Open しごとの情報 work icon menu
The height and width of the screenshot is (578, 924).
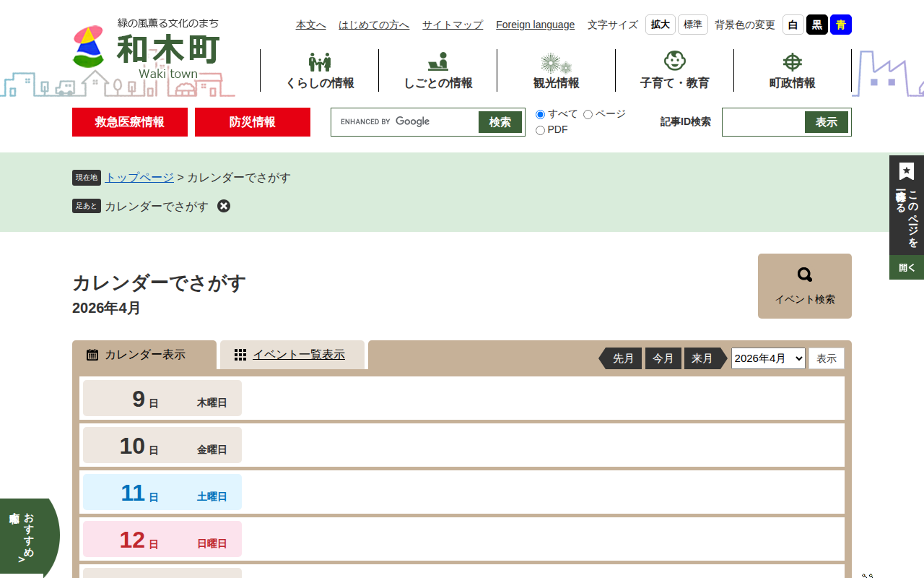click(437, 62)
